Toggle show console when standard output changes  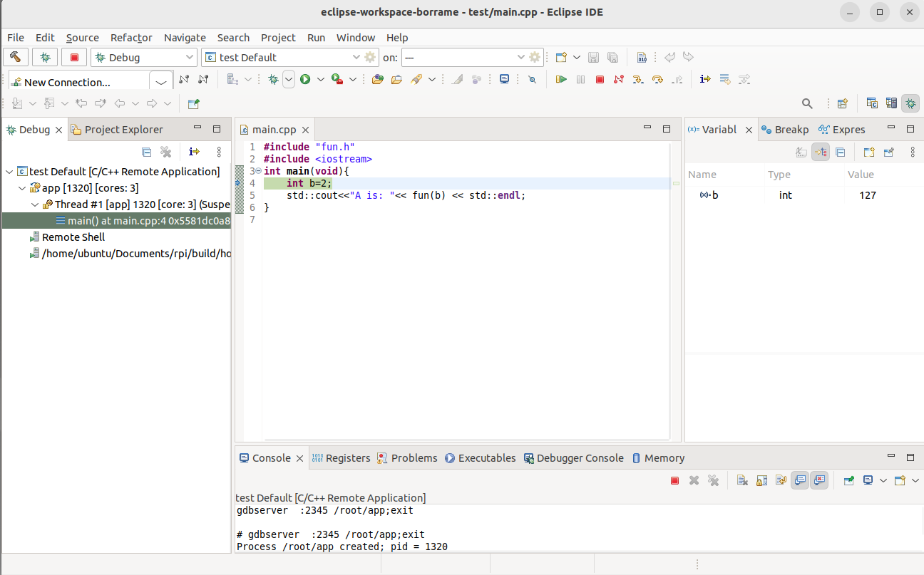coord(800,481)
